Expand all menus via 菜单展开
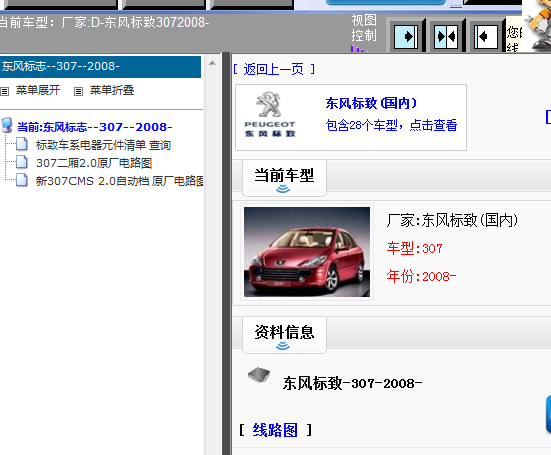The width and height of the screenshot is (551, 455). (x=38, y=90)
